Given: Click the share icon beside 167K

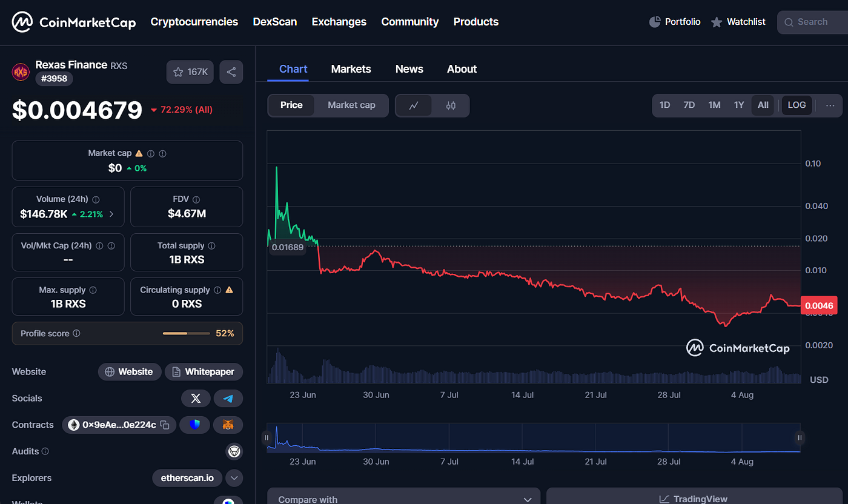Looking at the screenshot, I should (231, 71).
